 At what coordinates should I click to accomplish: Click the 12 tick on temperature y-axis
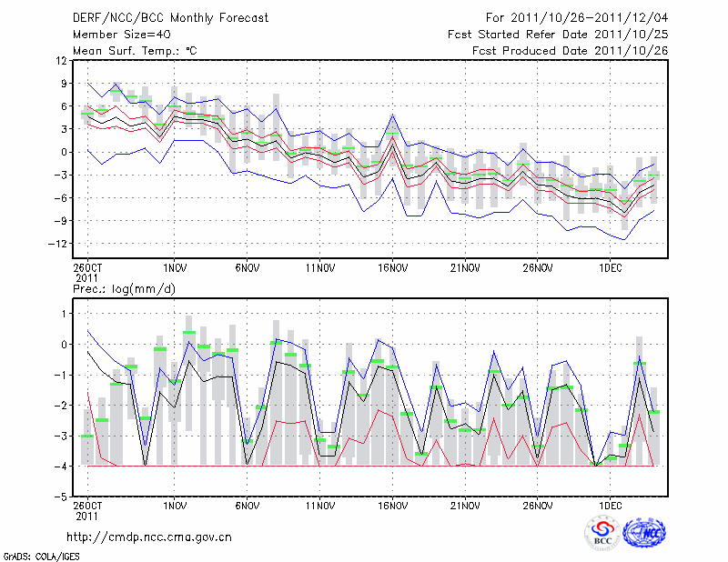click(61, 60)
